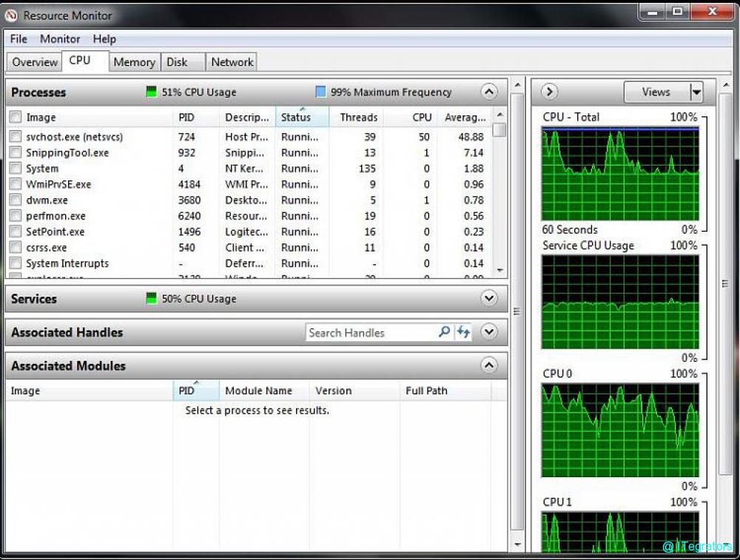This screenshot has width=740, height=560.
Task: Collapse the Associated Modules section chevron
Action: pyautogui.click(x=489, y=365)
